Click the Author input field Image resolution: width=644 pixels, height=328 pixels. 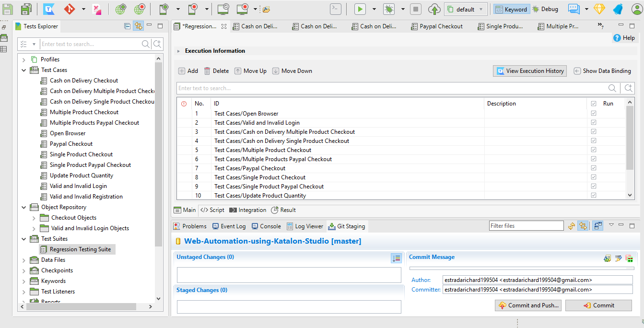538,280
